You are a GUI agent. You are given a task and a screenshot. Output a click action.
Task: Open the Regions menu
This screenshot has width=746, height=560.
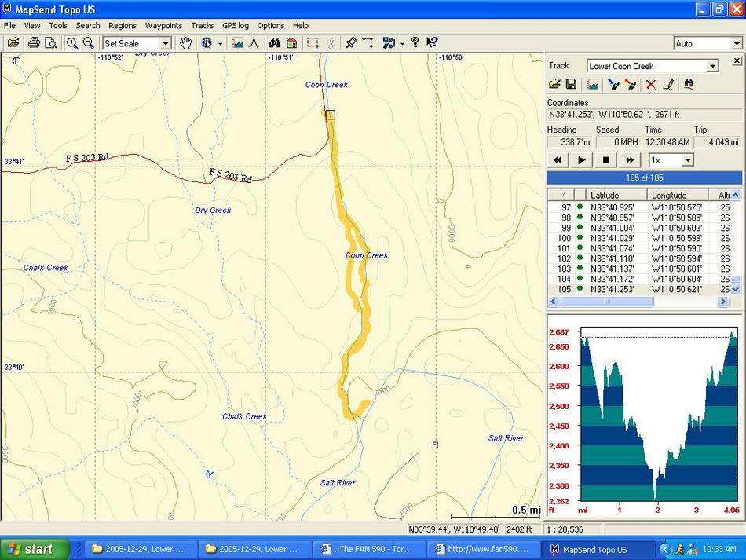tap(123, 26)
